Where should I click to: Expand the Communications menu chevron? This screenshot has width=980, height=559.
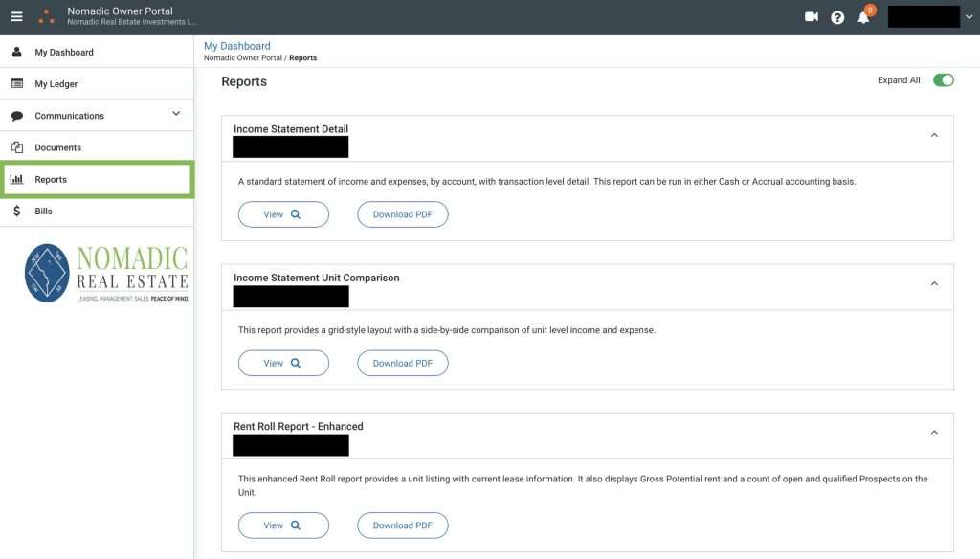point(176,115)
